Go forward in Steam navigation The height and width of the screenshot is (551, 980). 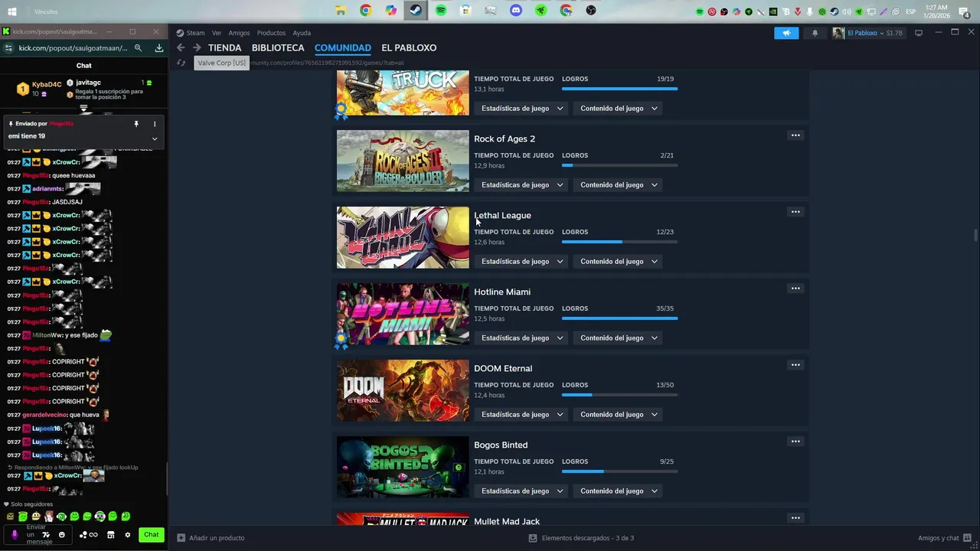pyautogui.click(x=197, y=47)
